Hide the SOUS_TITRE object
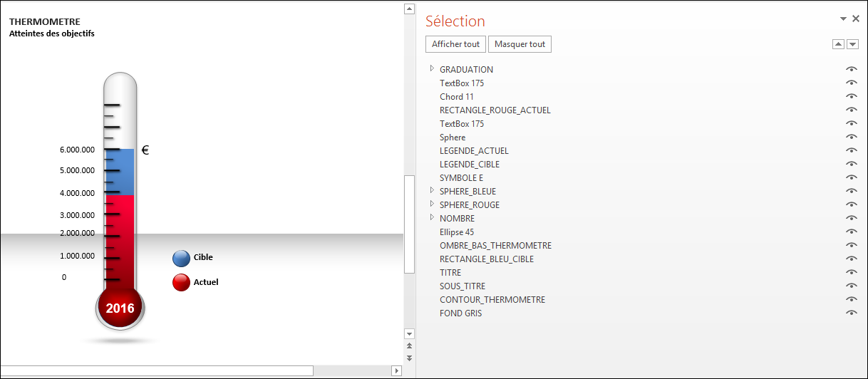Viewport: 868px width, 379px height. (851, 286)
